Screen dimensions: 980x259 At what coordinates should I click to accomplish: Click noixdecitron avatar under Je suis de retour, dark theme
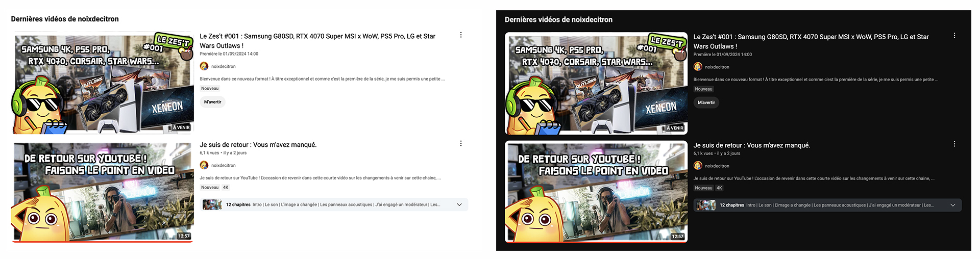coord(698,166)
